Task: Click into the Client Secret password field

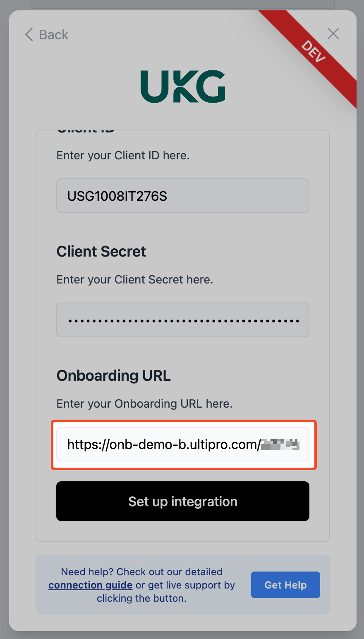Action: [183, 320]
